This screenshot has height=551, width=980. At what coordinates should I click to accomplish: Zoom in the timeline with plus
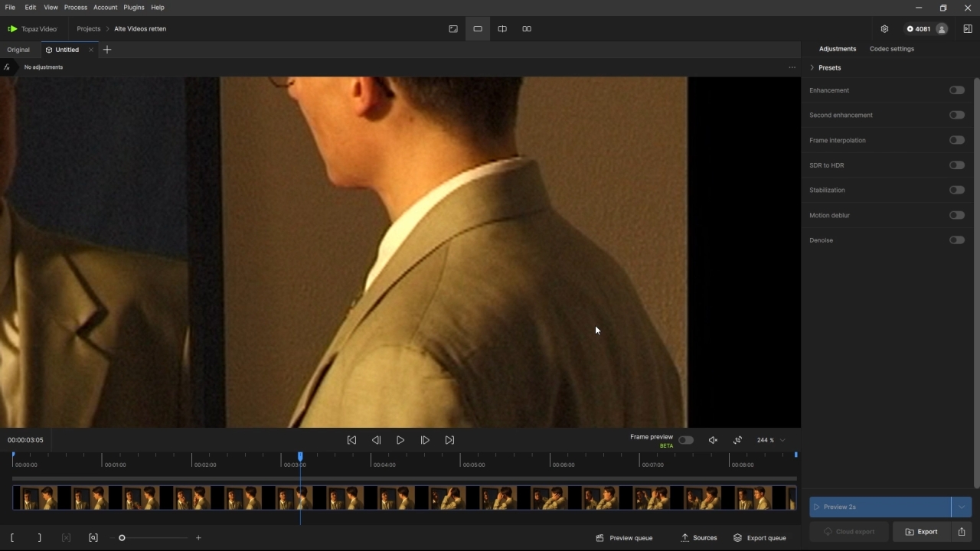click(198, 538)
